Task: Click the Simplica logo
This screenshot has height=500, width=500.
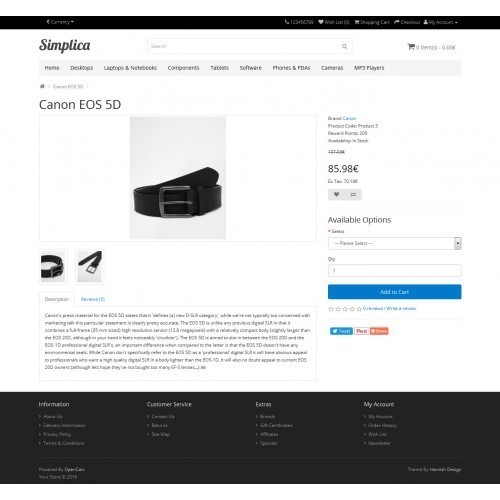Action: point(65,46)
